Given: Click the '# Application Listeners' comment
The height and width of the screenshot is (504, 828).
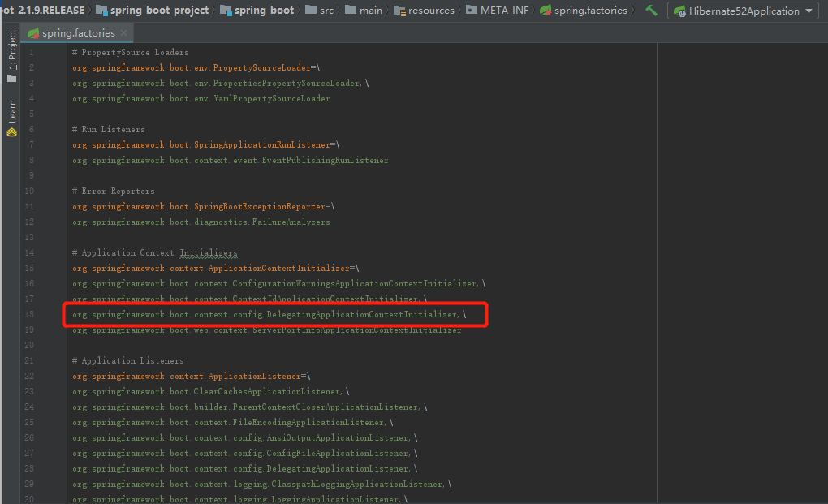Looking at the screenshot, I should tap(127, 360).
